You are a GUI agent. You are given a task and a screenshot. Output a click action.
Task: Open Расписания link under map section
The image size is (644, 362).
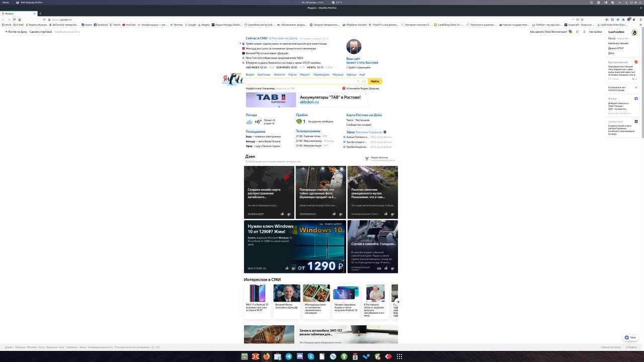point(362,120)
